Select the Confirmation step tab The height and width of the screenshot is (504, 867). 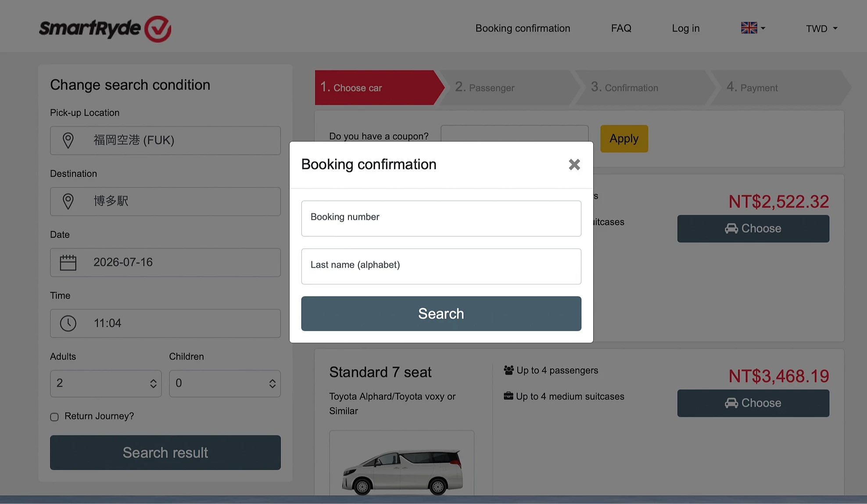click(x=645, y=87)
